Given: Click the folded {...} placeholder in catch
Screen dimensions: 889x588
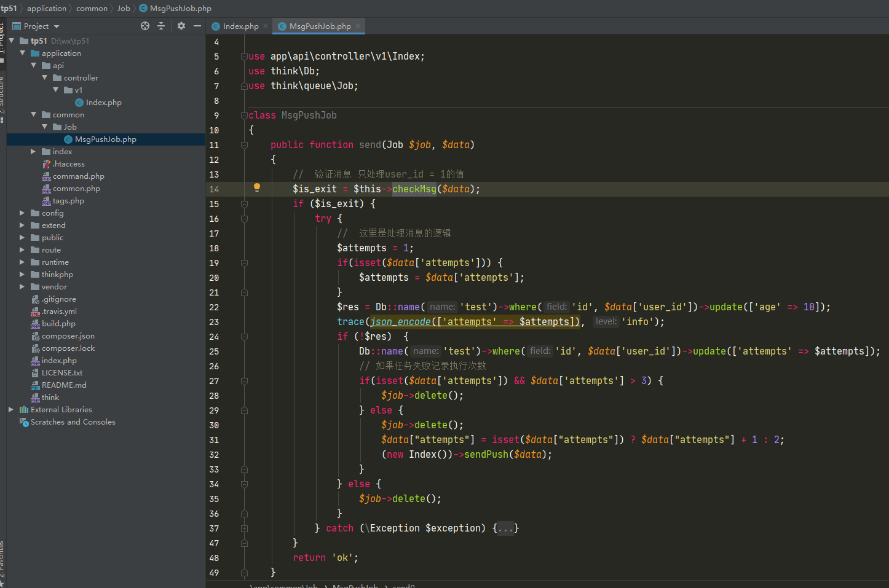Looking at the screenshot, I should pos(505,528).
